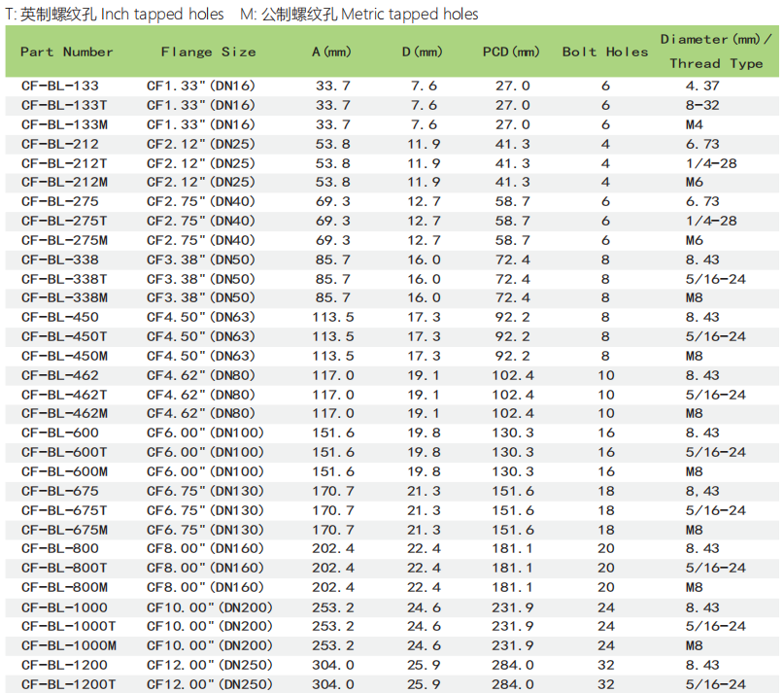This screenshot has height=693, width=784.
Task: Click the CF-BL-212T part number cell
Action: point(64,162)
